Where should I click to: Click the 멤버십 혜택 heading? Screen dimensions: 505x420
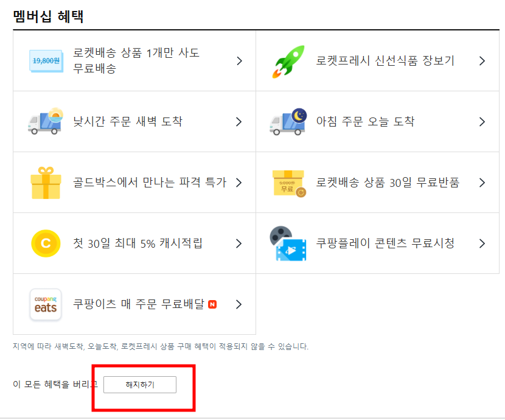coord(48,16)
